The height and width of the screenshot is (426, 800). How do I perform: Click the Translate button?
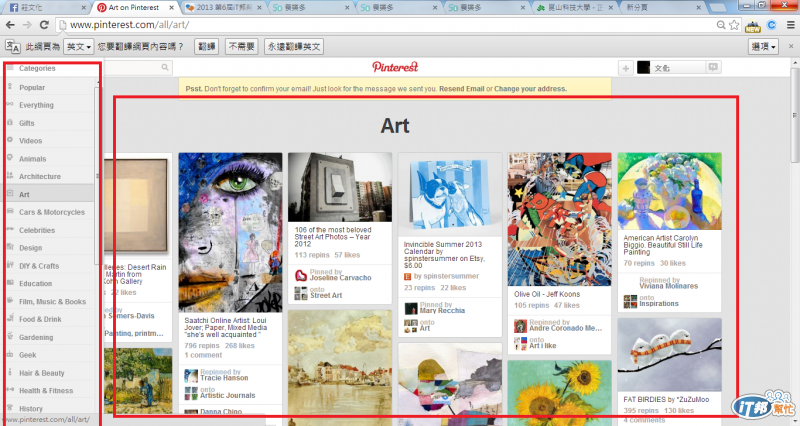click(x=206, y=47)
